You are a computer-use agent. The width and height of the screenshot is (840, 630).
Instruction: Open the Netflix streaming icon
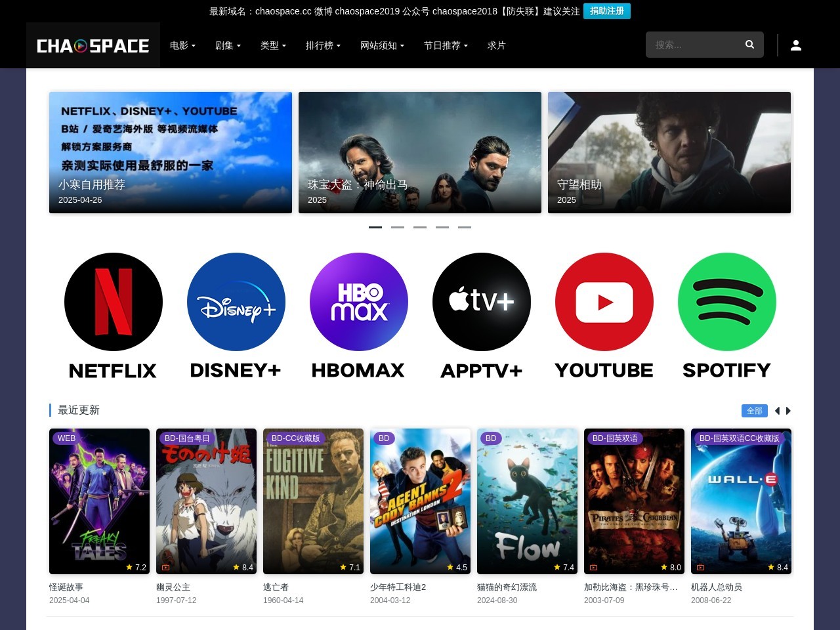click(114, 302)
